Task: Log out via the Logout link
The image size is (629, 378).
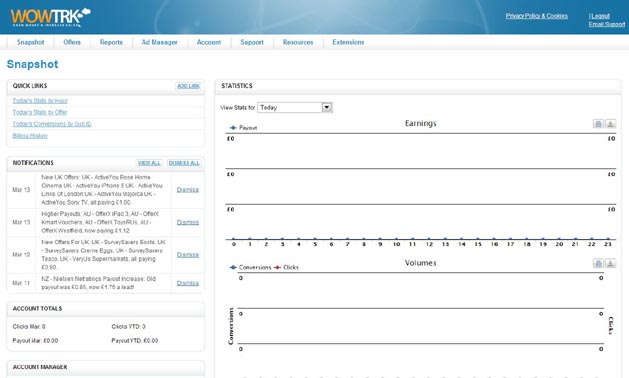Action: point(600,16)
